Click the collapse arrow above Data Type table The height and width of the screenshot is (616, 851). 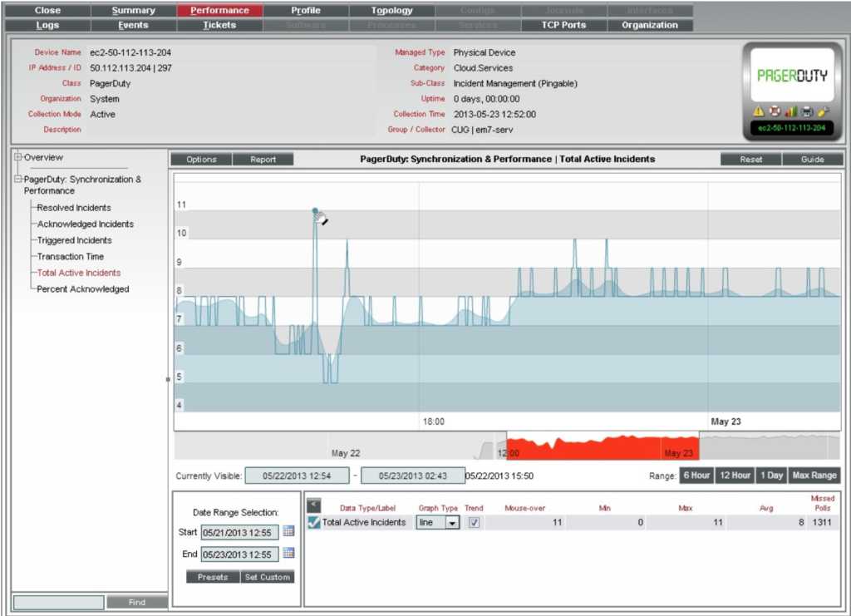tap(313, 505)
